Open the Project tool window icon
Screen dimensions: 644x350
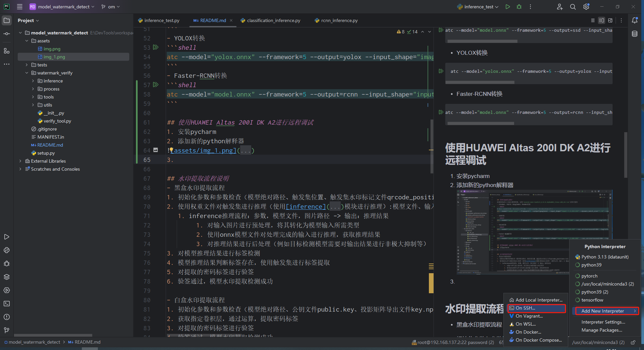click(7, 20)
